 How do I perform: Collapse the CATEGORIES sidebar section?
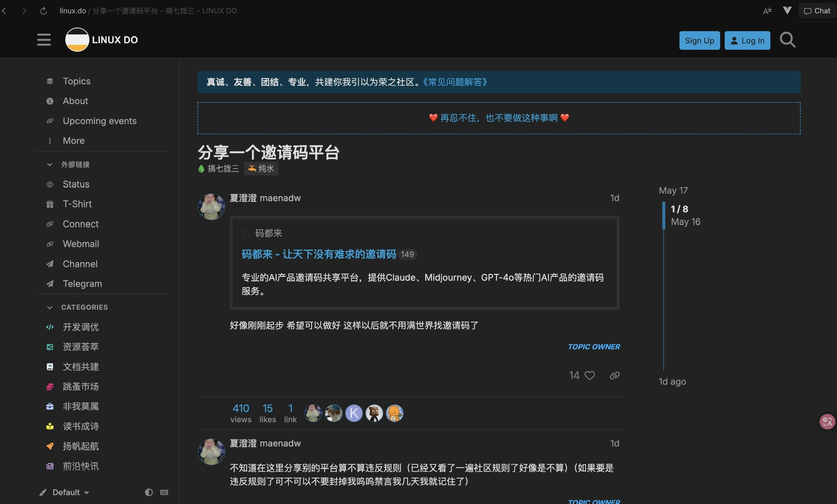point(50,307)
